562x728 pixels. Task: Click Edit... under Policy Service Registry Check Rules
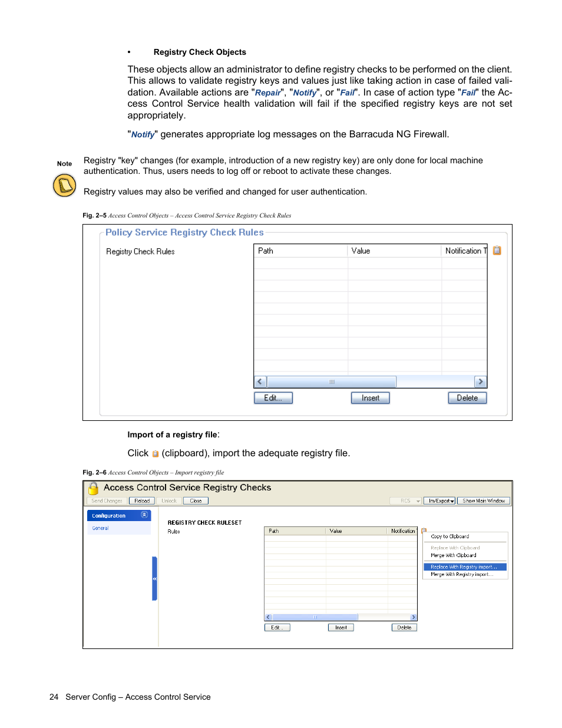(273, 398)
